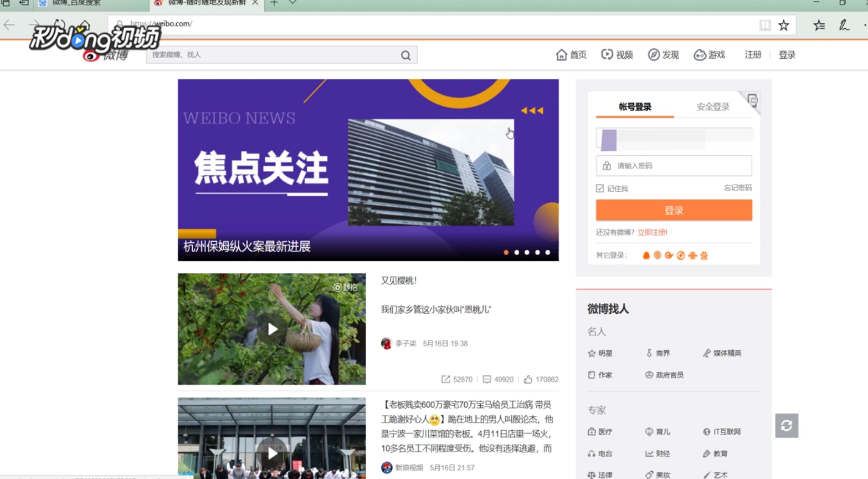Open the browser reading view icon

[765, 25]
